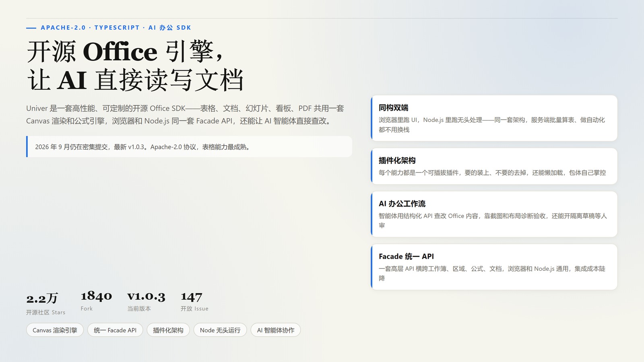Click the Univer 是一套高性能 intro paragraph
Viewport: 644px width, 362px height.
(x=185, y=115)
